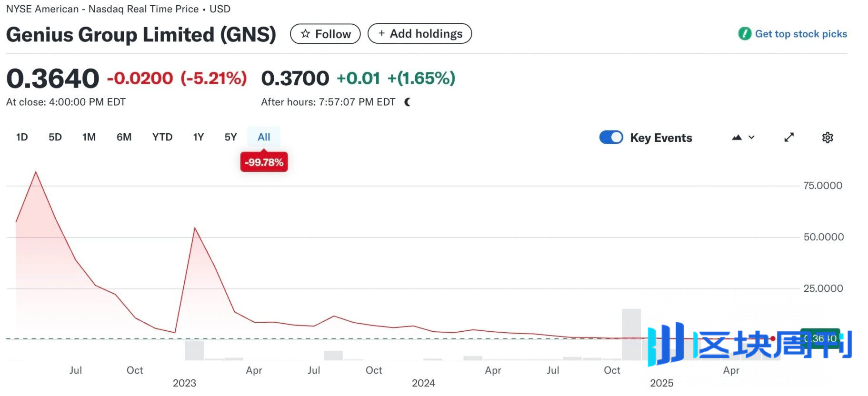The height and width of the screenshot is (396, 868).
Task: Select the All chart range
Action: 264,137
